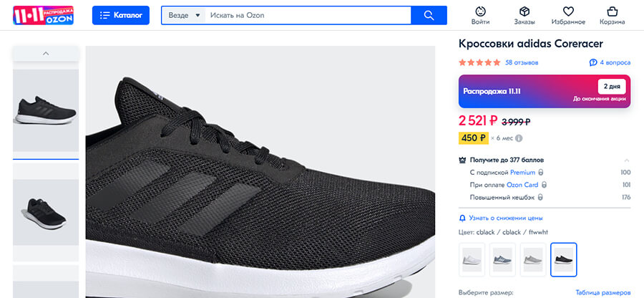Viewport: 644px width, 298px height.
Task: Click the Искать на Ozon search field
Action: (x=308, y=15)
